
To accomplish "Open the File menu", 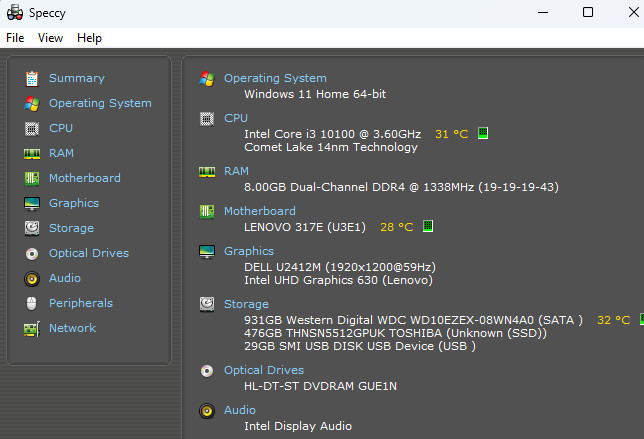I will [15, 38].
